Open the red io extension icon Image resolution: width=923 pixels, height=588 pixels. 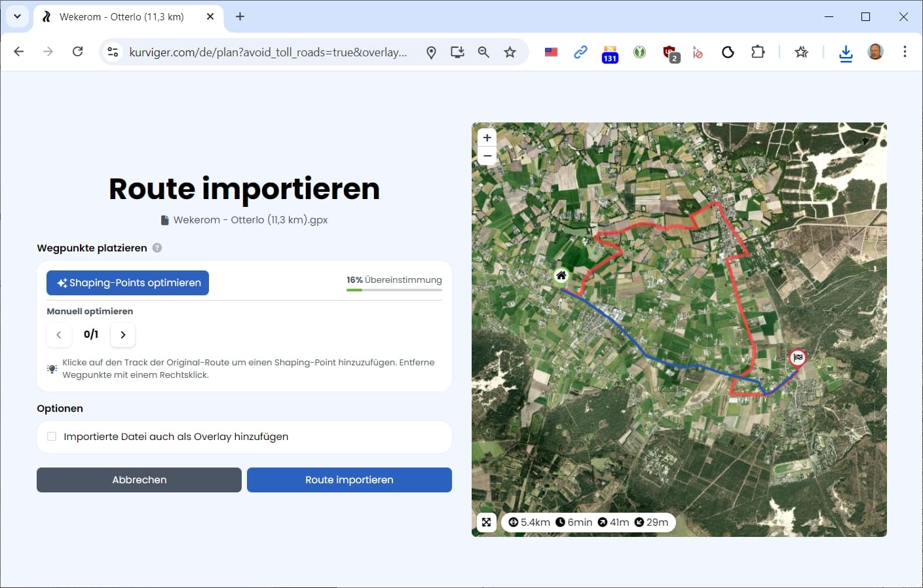[x=698, y=52]
